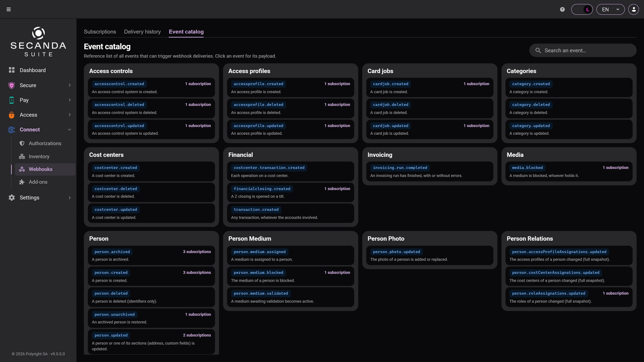Open the person.photo.updated event
The image size is (644, 362).
point(430,255)
